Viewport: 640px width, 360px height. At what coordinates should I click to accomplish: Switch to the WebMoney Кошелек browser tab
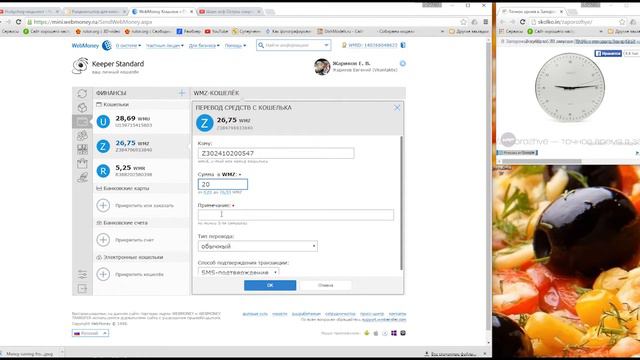163,11
